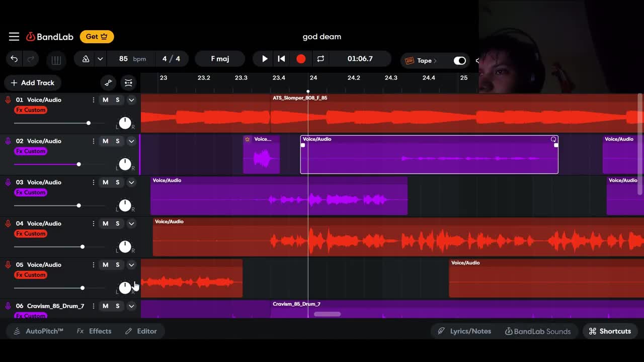
Task: Click track 06 microphone icon
Action: [8, 306]
